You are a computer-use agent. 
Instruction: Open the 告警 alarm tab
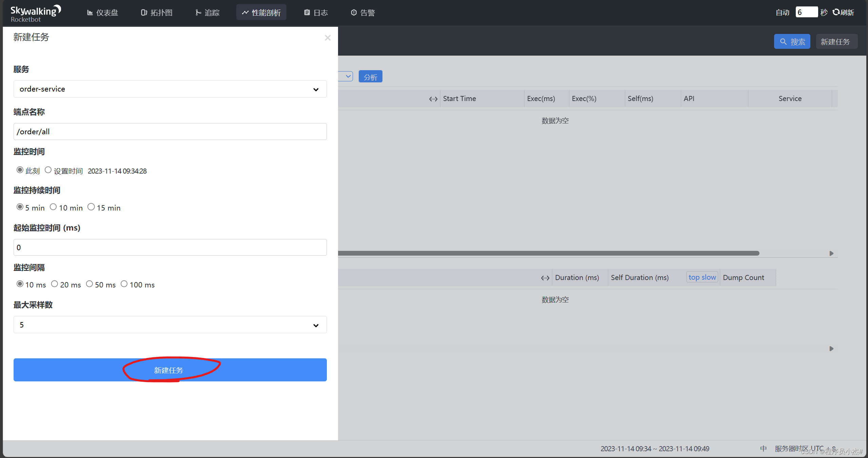pos(363,13)
